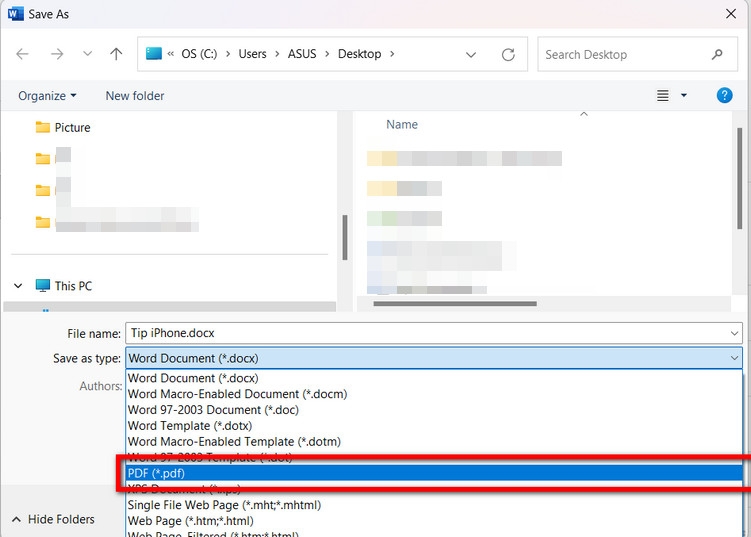Click Hide Folders
Viewport: 751px width, 537px height.
pos(53,519)
